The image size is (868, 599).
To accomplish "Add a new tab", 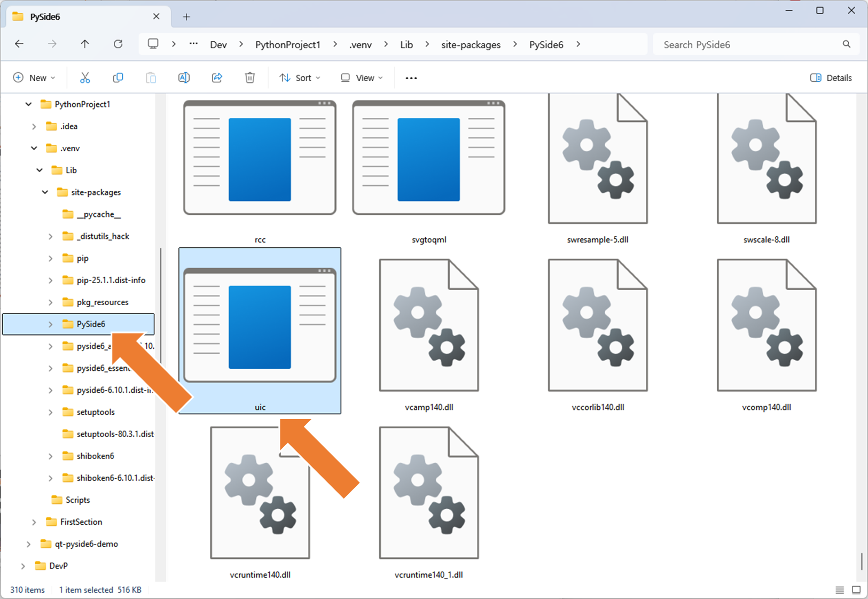I will click(x=186, y=17).
